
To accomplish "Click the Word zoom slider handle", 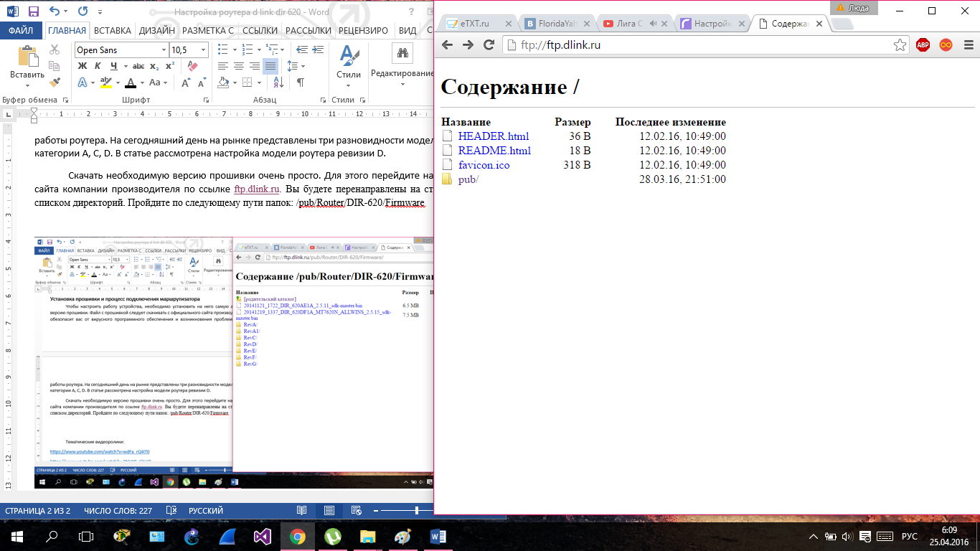I will click(x=417, y=510).
